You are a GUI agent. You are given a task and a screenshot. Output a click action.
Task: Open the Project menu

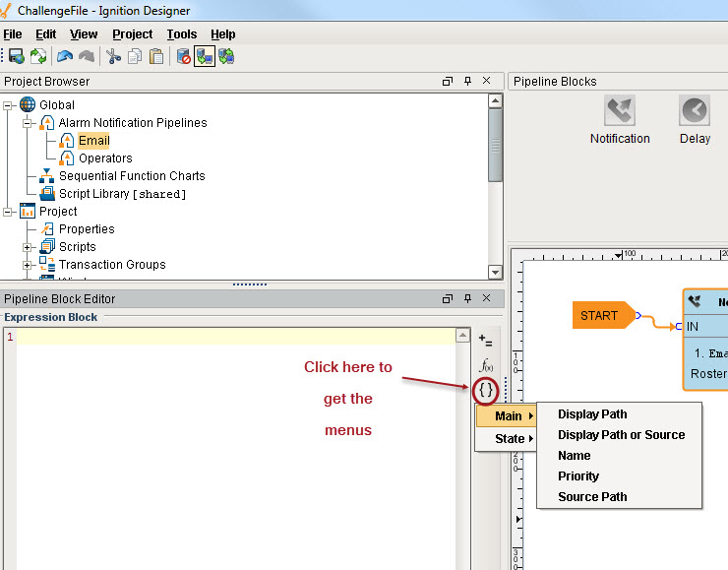[x=132, y=33]
